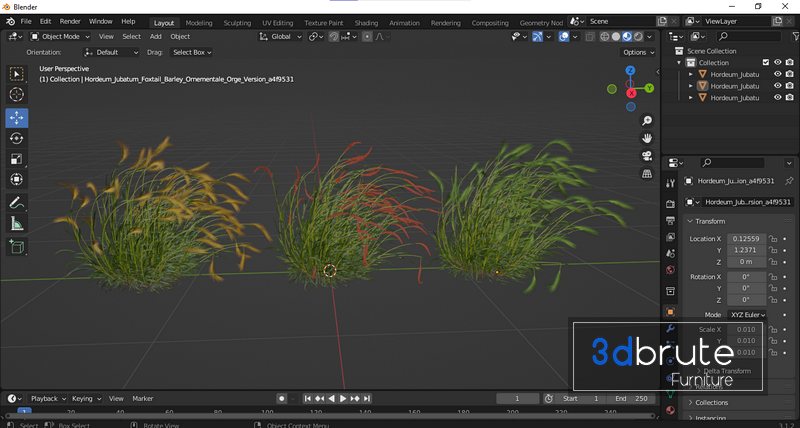Click the outliner filter funnel icon

(x=795, y=36)
